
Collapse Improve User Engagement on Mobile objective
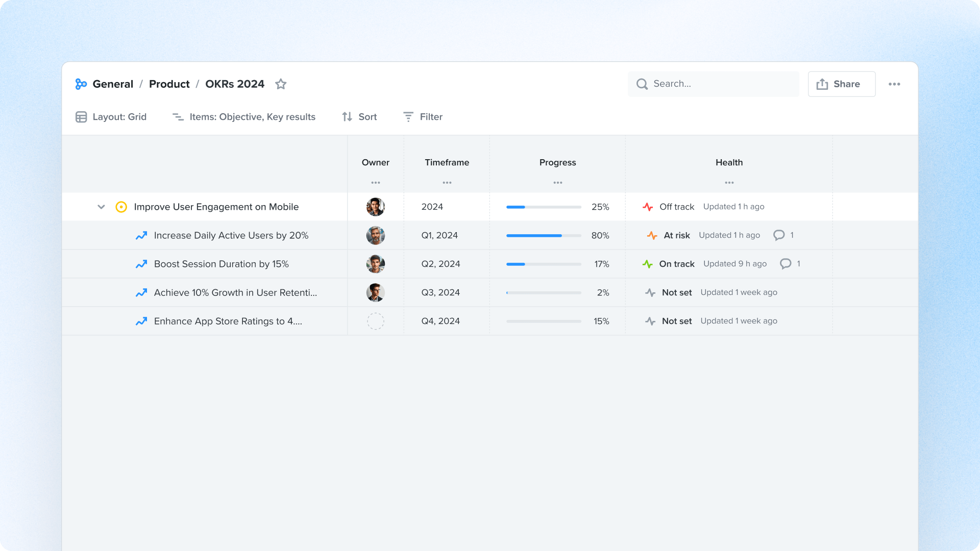point(101,207)
